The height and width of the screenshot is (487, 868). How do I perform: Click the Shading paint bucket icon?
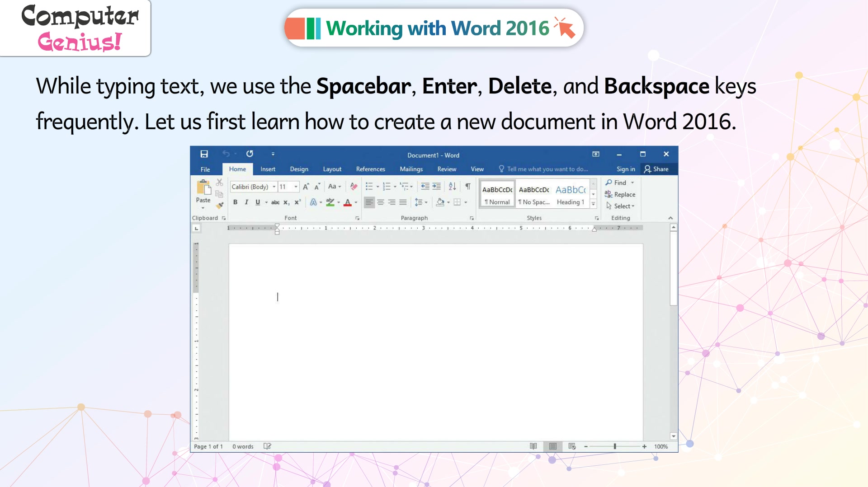(x=440, y=202)
